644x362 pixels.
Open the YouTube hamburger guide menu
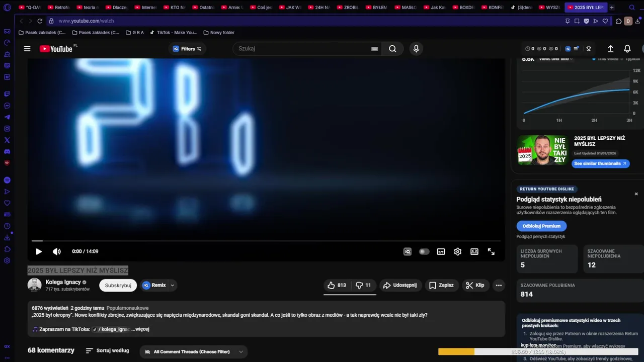pos(27,49)
